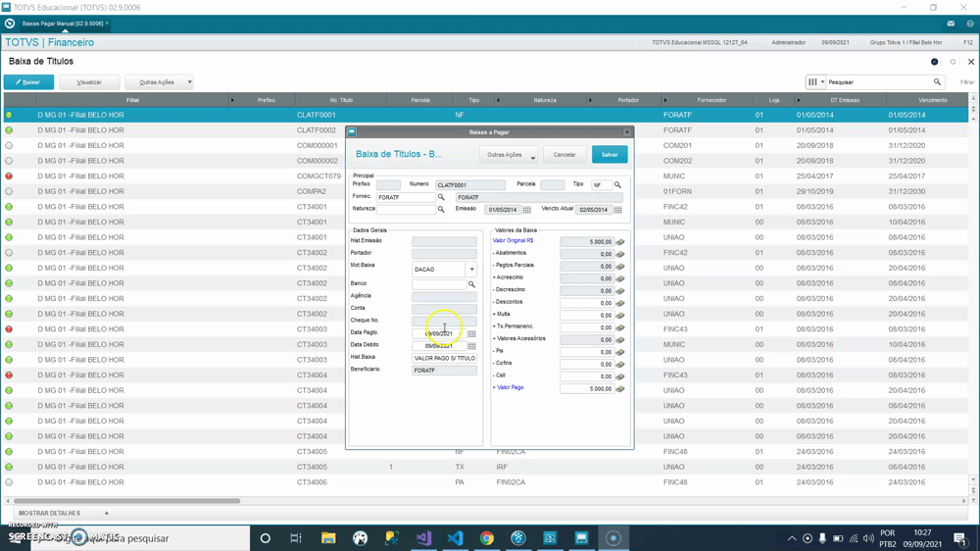Open the Data Debito calendar picker
Viewport: 980px width, 551px height.
click(472, 346)
